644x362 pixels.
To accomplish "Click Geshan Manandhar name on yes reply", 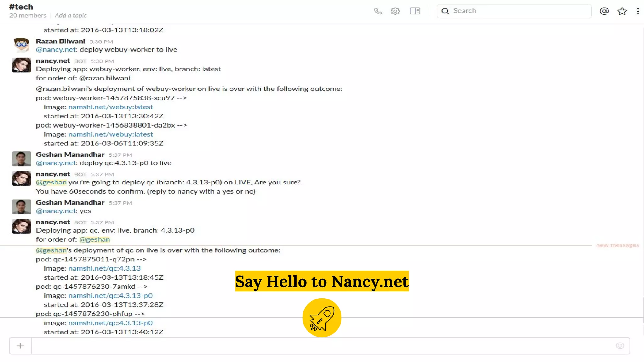I will [70, 203].
